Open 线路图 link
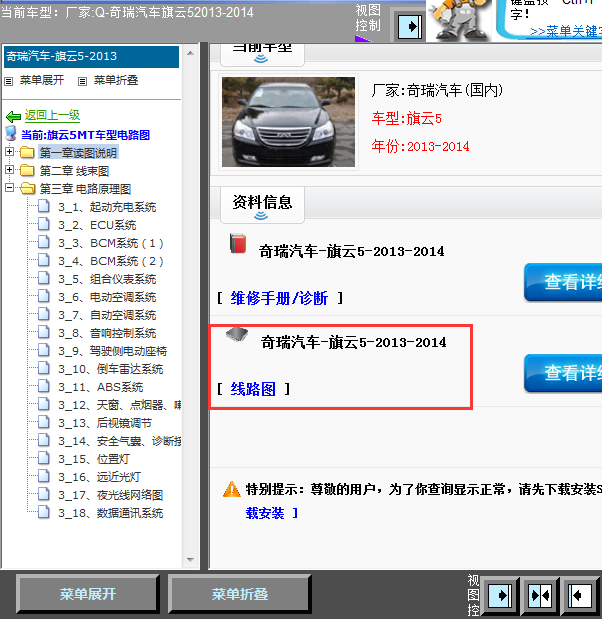The height and width of the screenshot is (619, 602). (253, 389)
